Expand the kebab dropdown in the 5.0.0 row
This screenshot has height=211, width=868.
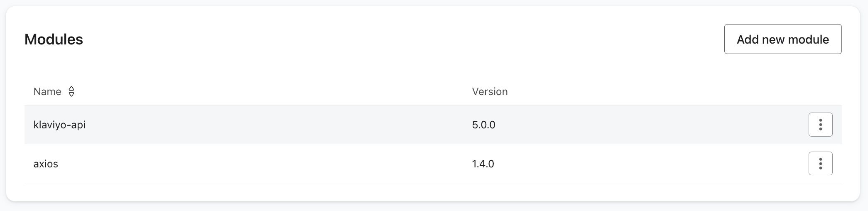[x=820, y=125]
